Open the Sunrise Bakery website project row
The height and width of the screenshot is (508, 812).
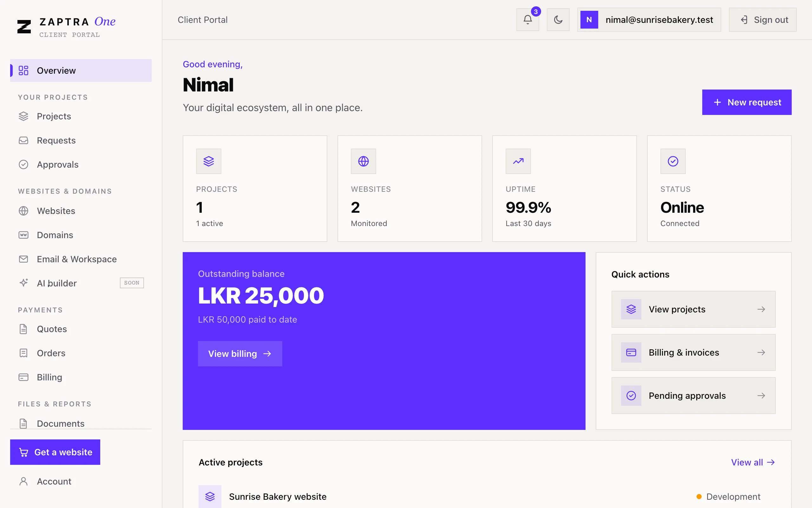[487, 496]
